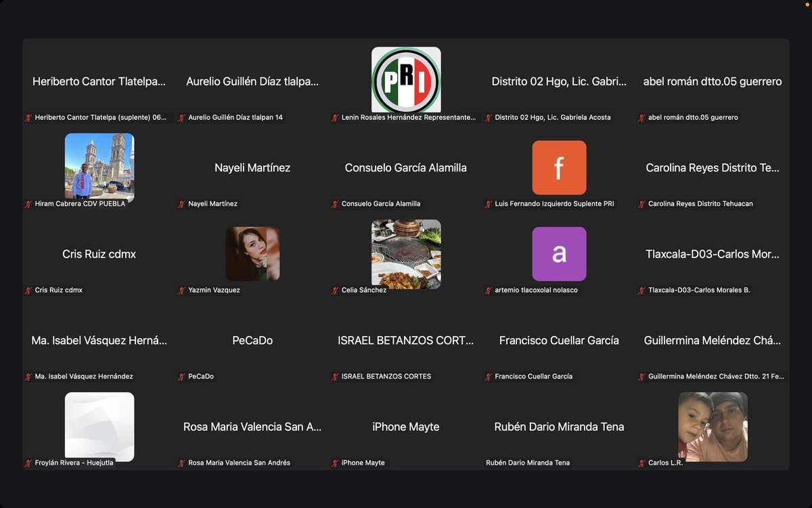Click the large 'Guillermina Meléndez Chá...' name
This screenshot has height=508, width=812.
(x=713, y=341)
